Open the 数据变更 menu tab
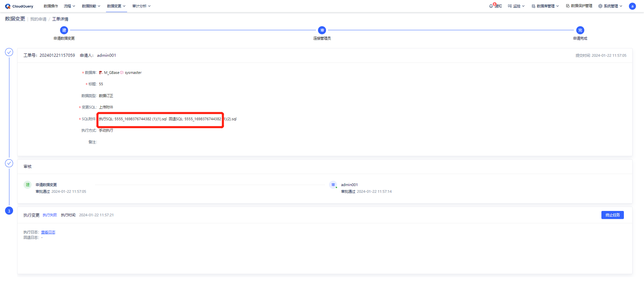 click(116, 6)
